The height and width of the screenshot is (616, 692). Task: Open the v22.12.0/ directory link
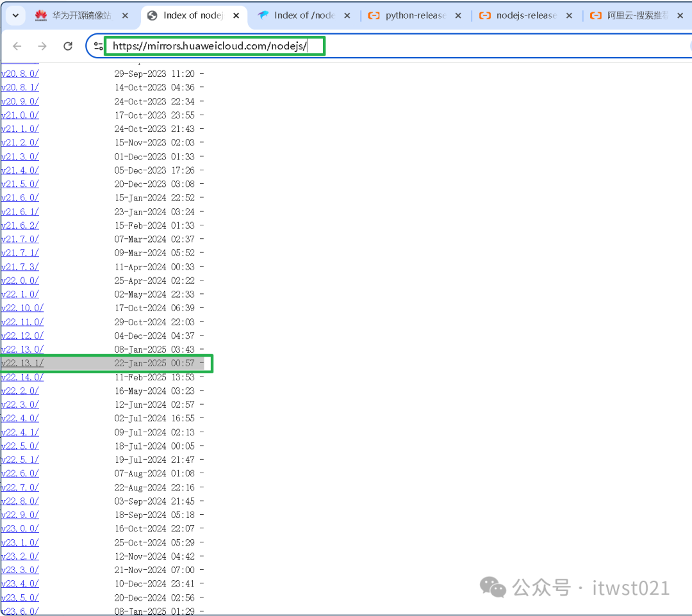click(x=22, y=336)
